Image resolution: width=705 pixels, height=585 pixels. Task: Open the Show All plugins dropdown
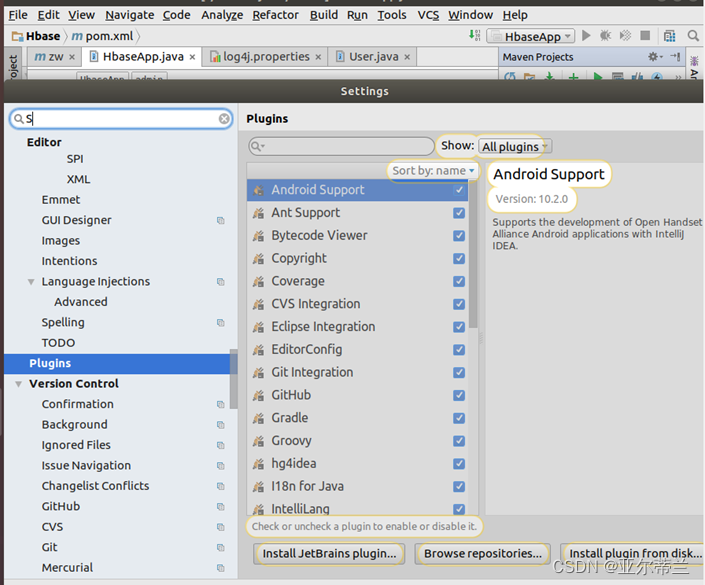[x=515, y=147]
